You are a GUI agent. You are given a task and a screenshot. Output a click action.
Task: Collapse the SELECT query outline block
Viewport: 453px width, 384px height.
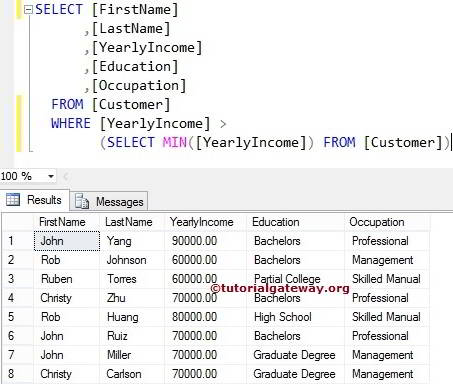28,10
